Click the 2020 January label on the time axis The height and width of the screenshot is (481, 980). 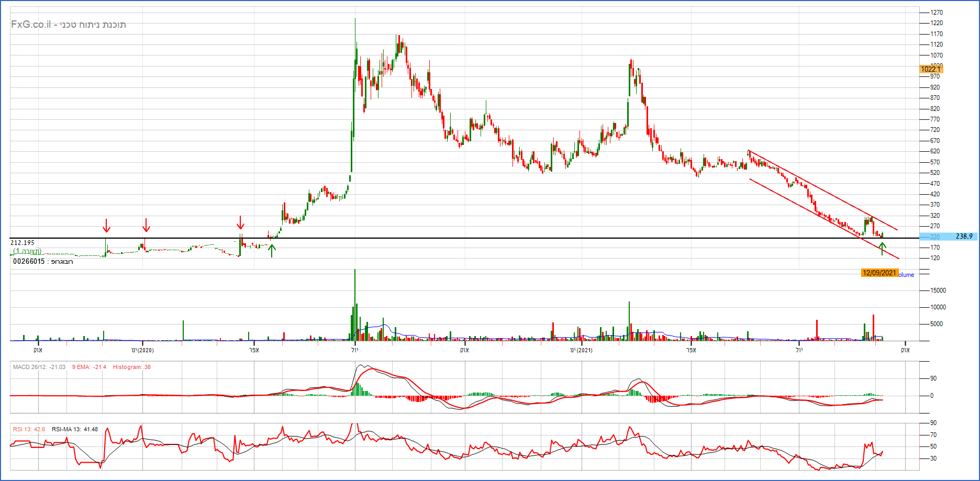142,350
